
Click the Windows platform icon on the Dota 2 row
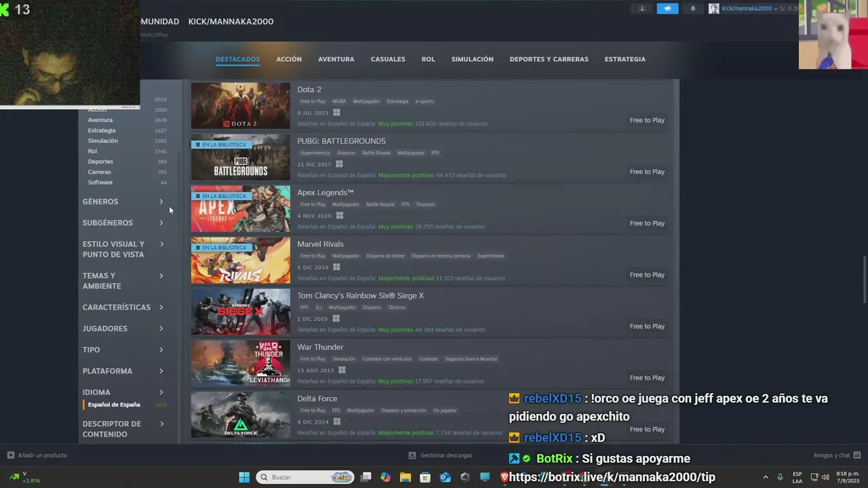(336, 113)
